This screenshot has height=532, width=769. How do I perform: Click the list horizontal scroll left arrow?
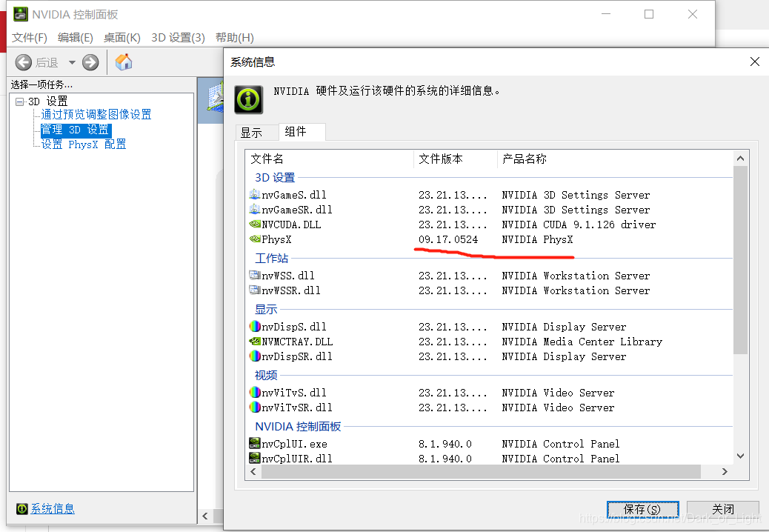pyautogui.click(x=253, y=472)
